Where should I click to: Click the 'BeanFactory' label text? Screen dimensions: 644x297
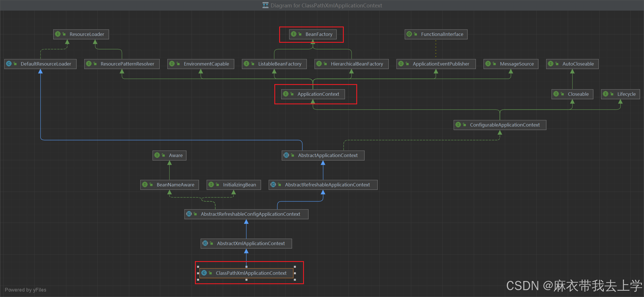click(x=319, y=34)
